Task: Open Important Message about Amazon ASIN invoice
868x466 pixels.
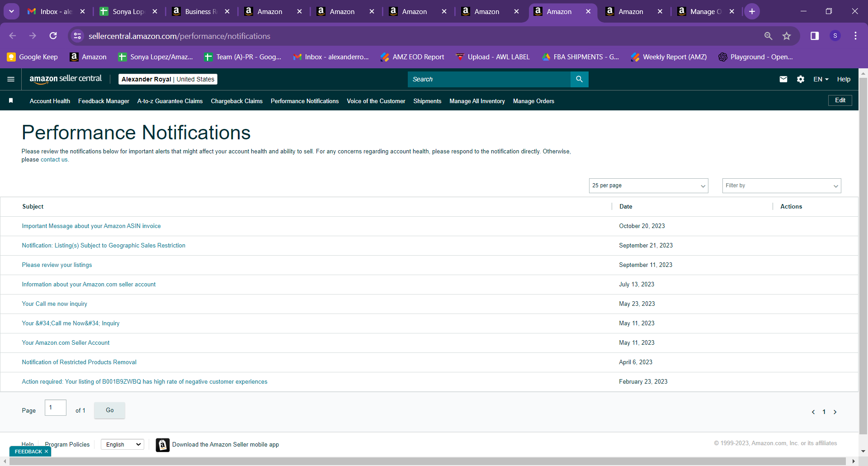Action: tap(91, 226)
